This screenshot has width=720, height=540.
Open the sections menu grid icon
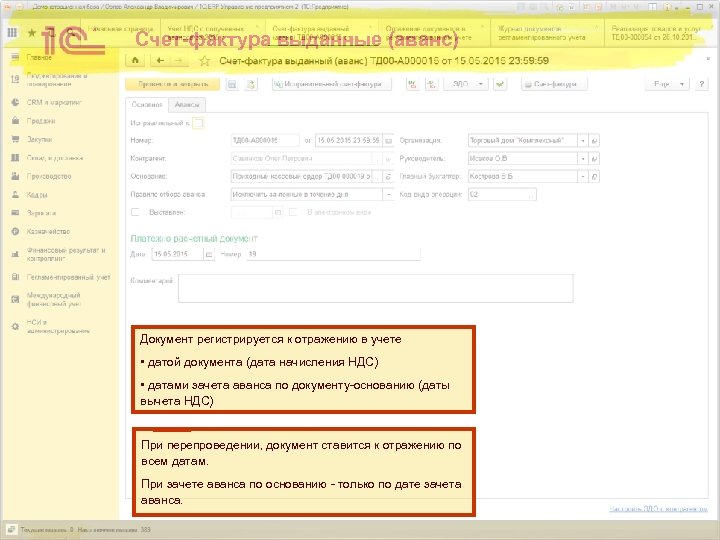tap(12, 32)
